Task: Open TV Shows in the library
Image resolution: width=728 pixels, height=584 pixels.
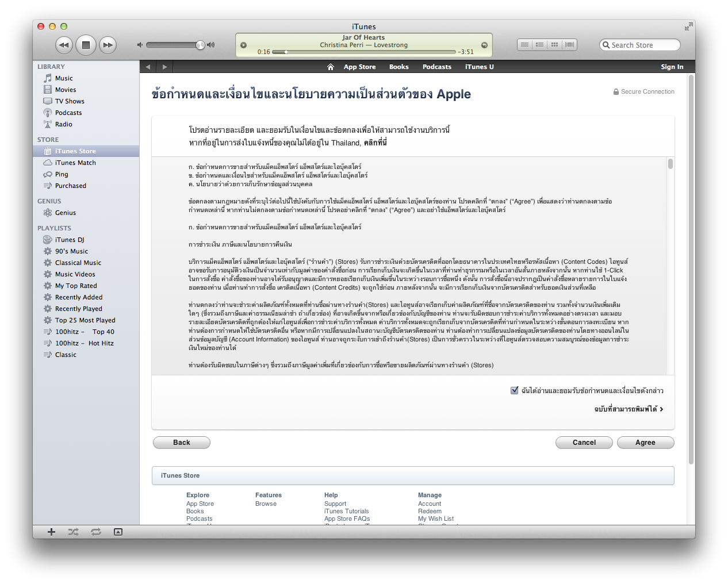Action: [86, 101]
